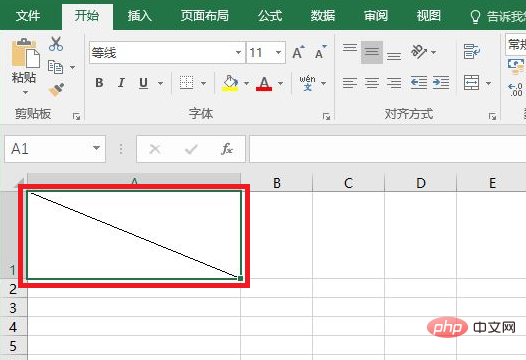The height and width of the screenshot is (360, 526).
Task: Confirm entry with checkmark
Action: (191, 149)
